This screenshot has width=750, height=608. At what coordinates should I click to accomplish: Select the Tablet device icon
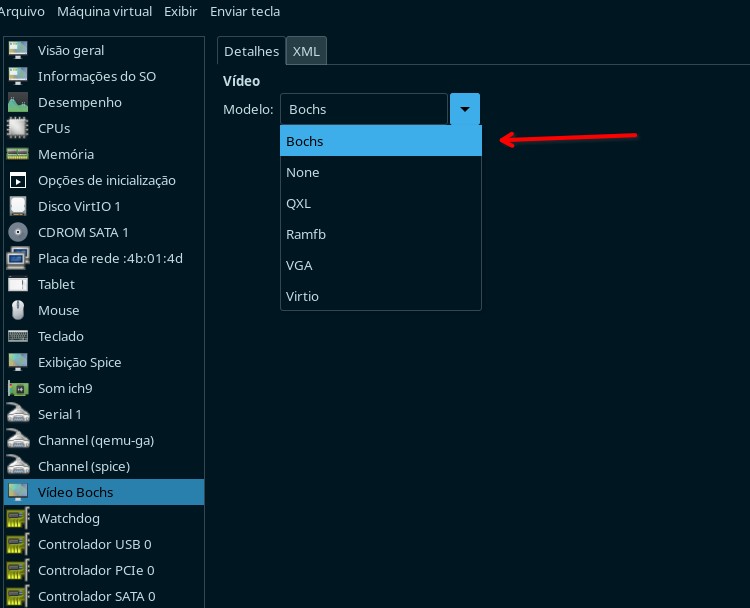(x=18, y=284)
